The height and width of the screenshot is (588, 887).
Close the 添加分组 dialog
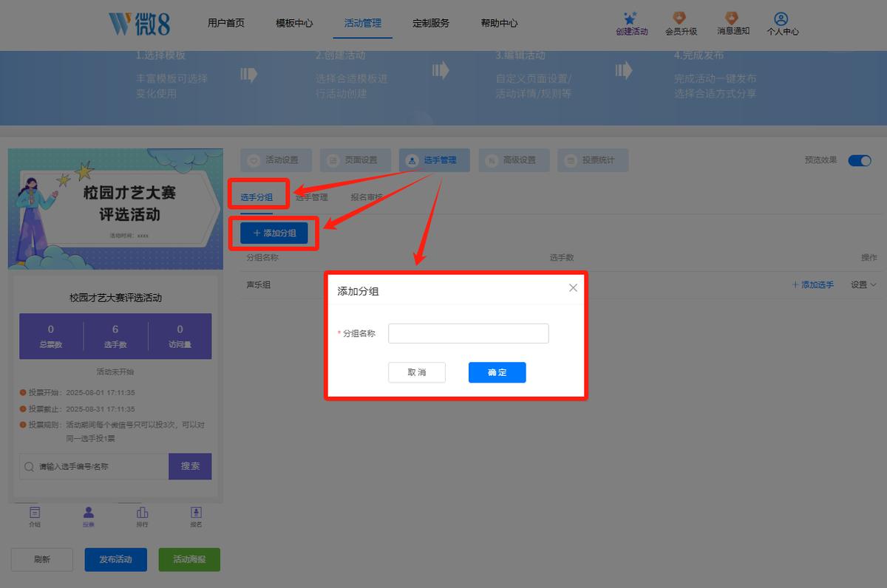(573, 287)
